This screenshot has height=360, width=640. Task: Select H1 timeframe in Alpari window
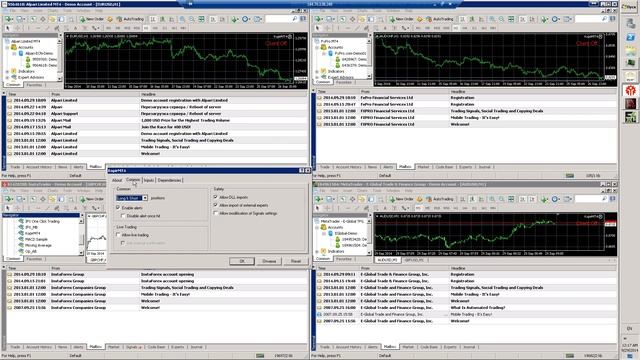(146, 28)
